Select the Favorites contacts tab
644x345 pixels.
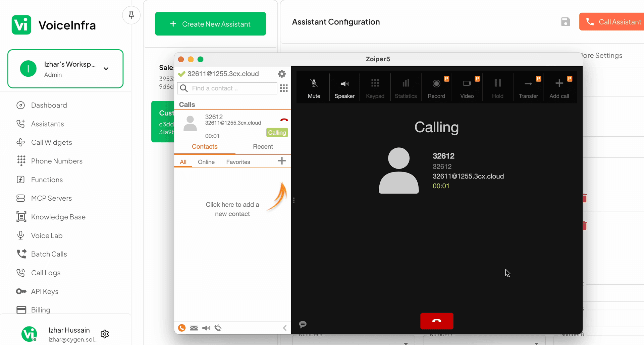tap(238, 162)
